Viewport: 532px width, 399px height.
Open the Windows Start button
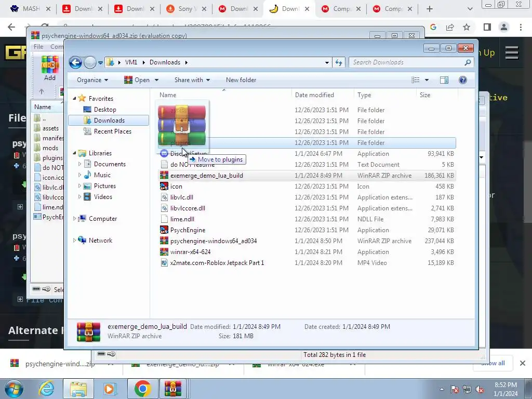point(14,389)
